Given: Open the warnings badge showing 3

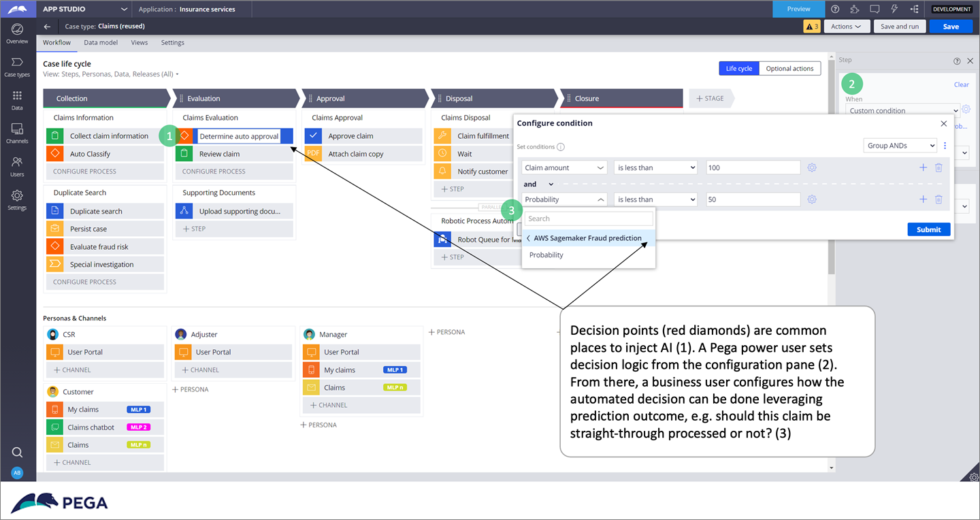Looking at the screenshot, I should click(x=812, y=27).
